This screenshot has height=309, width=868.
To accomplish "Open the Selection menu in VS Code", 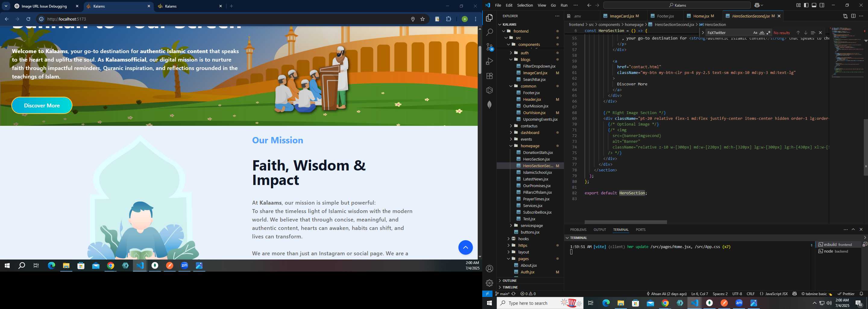I will 525,5.
